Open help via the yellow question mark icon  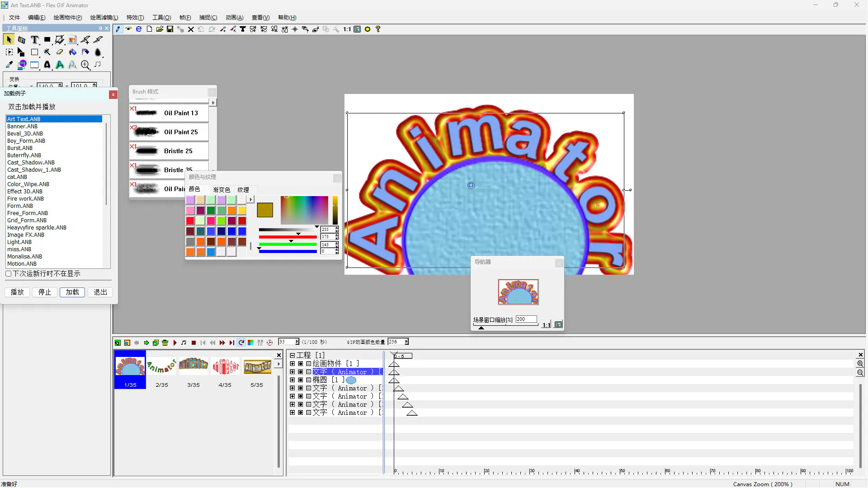click(x=378, y=29)
